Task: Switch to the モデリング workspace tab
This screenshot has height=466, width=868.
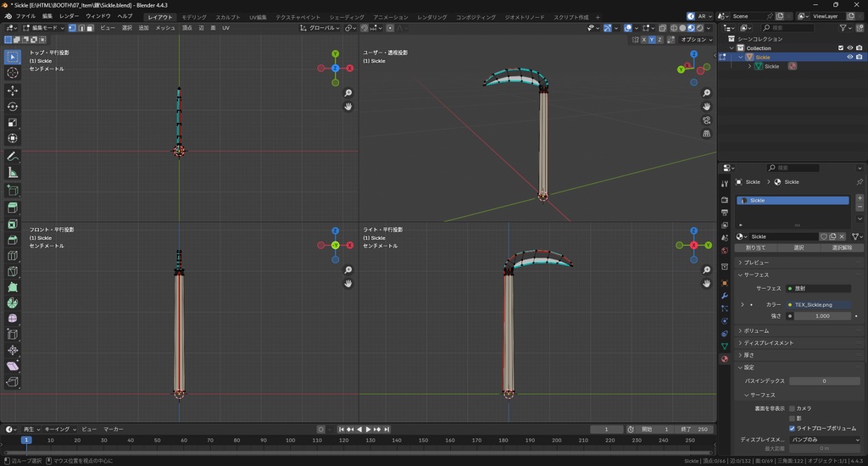Action: pos(194,17)
